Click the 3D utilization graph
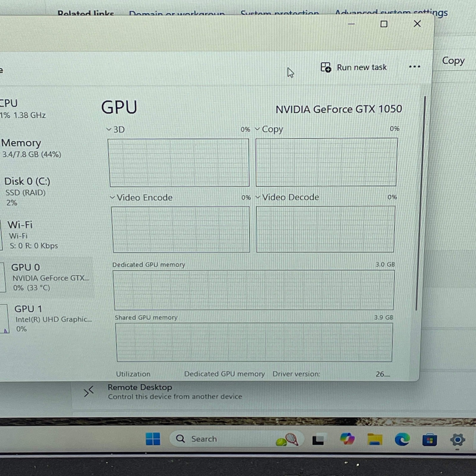This screenshot has width=476, height=476. point(179,162)
